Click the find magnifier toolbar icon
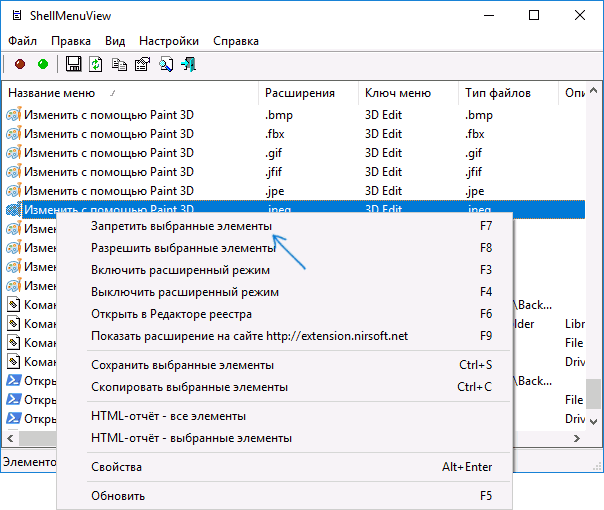 [166, 64]
